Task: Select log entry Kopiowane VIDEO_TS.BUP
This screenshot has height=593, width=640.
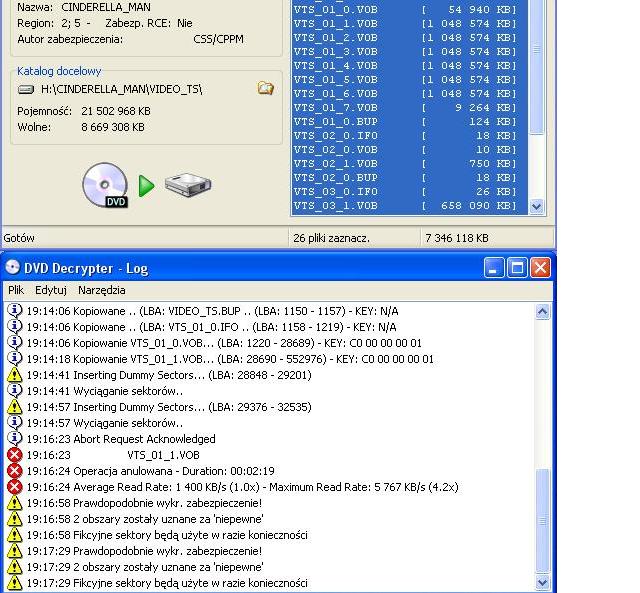Action: tap(213, 311)
